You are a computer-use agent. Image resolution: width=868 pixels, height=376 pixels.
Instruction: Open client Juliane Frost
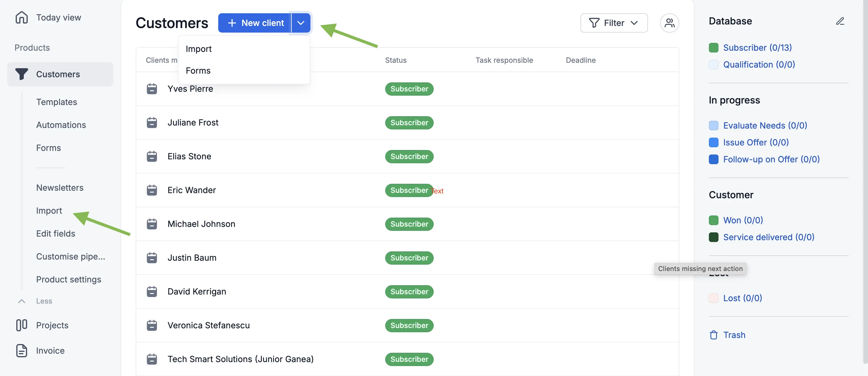(x=193, y=123)
